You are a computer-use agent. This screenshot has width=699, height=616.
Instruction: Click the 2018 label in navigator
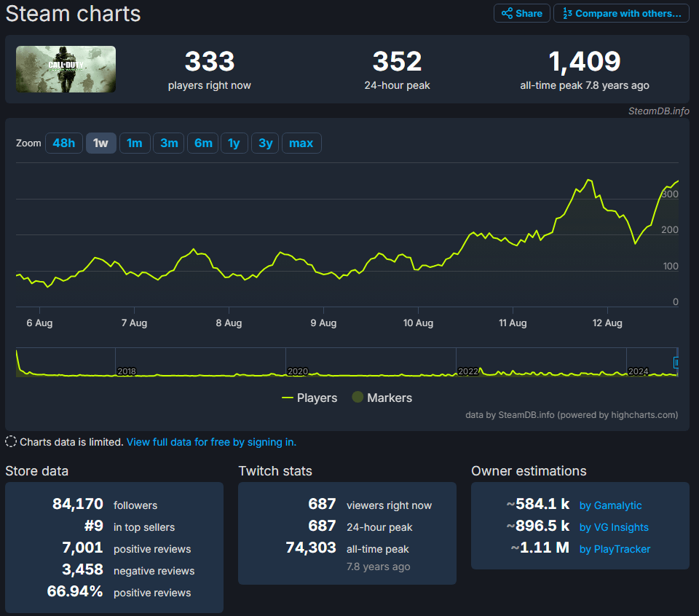(127, 371)
